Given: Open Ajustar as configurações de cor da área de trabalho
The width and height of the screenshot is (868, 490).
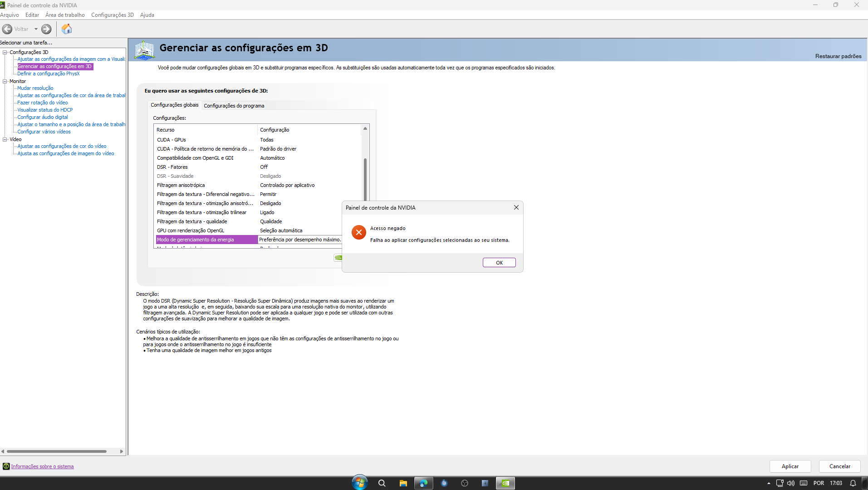Looking at the screenshot, I should 71,95.
